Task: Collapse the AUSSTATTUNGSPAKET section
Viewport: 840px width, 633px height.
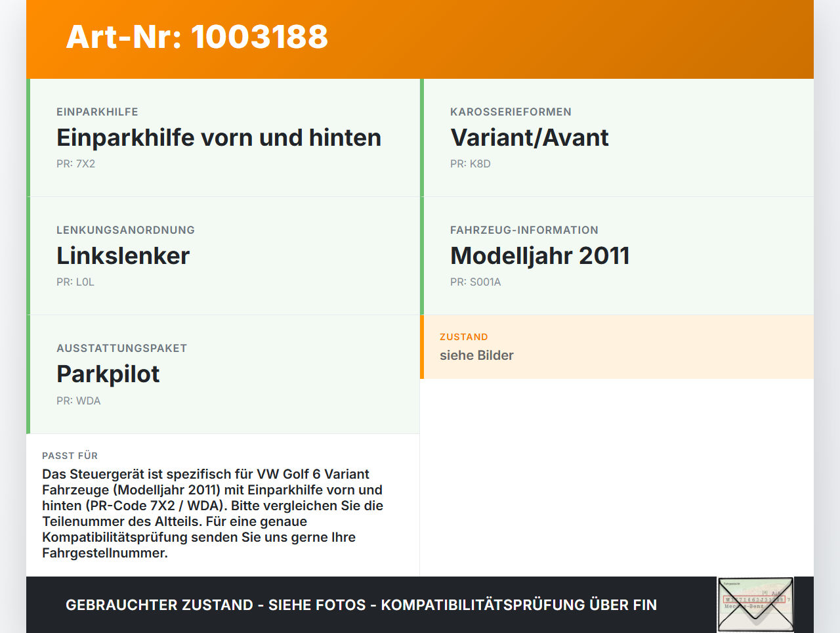Action: click(122, 348)
